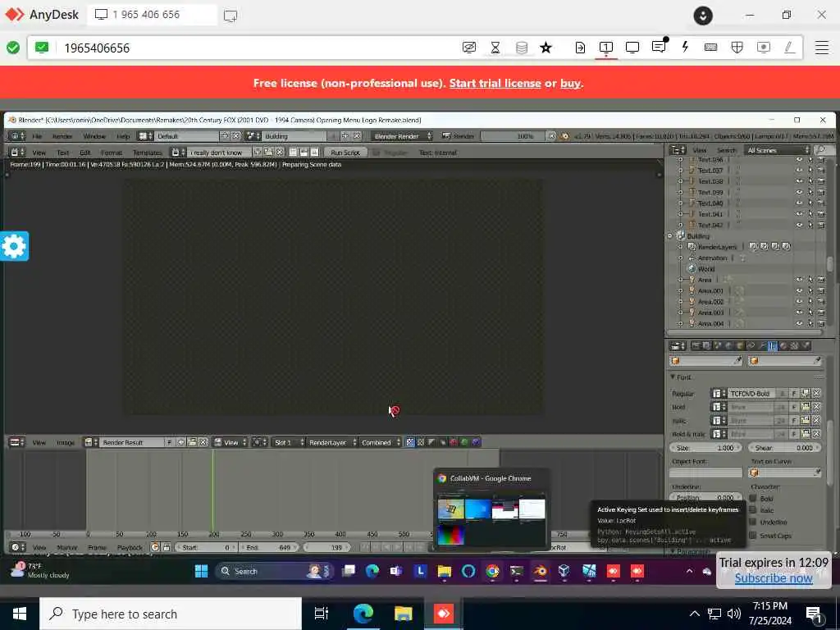Open the Blender Render menu in the info header
This screenshot has height=630, width=840.
pyautogui.click(x=62, y=136)
